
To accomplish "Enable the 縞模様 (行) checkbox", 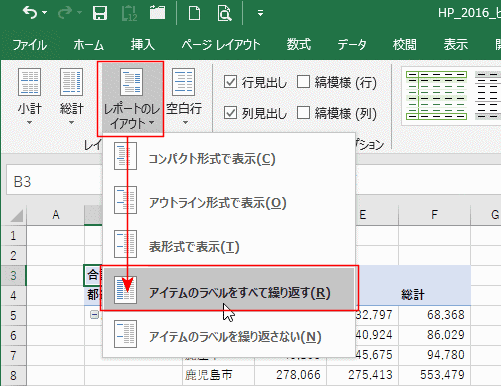I will [x=303, y=82].
